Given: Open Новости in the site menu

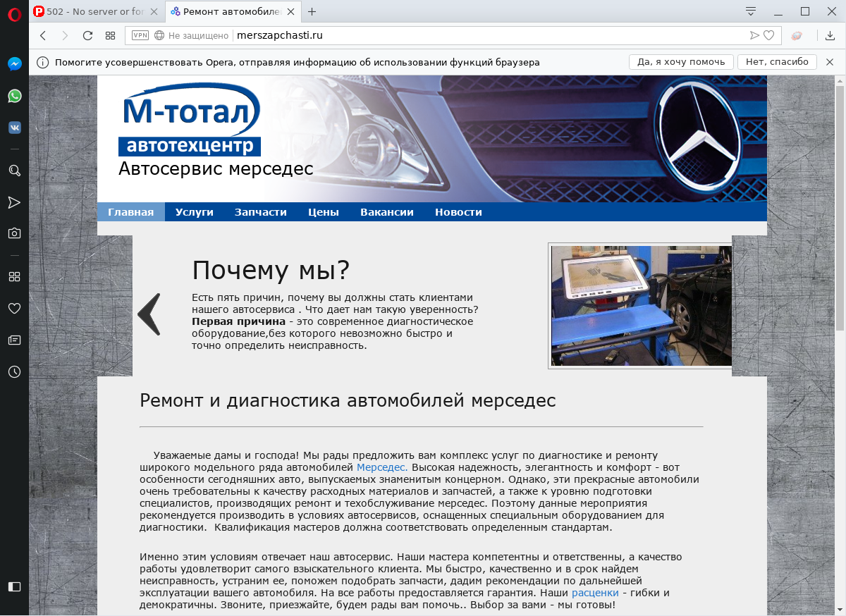Looking at the screenshot, I should (458, 211).
